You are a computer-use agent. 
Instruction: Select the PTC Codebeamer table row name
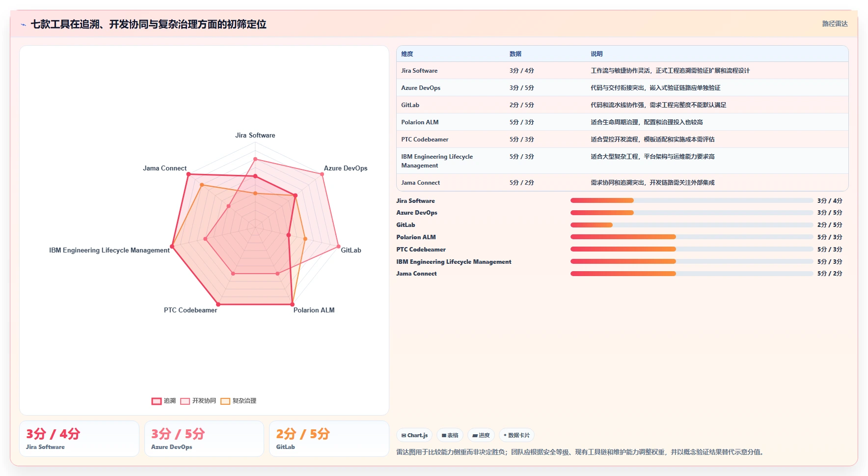tap(425, 140)
